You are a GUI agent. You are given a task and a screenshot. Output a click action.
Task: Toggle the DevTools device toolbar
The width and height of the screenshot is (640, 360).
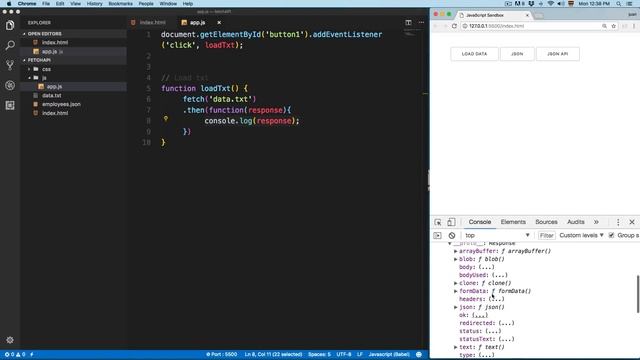point(451,222)
